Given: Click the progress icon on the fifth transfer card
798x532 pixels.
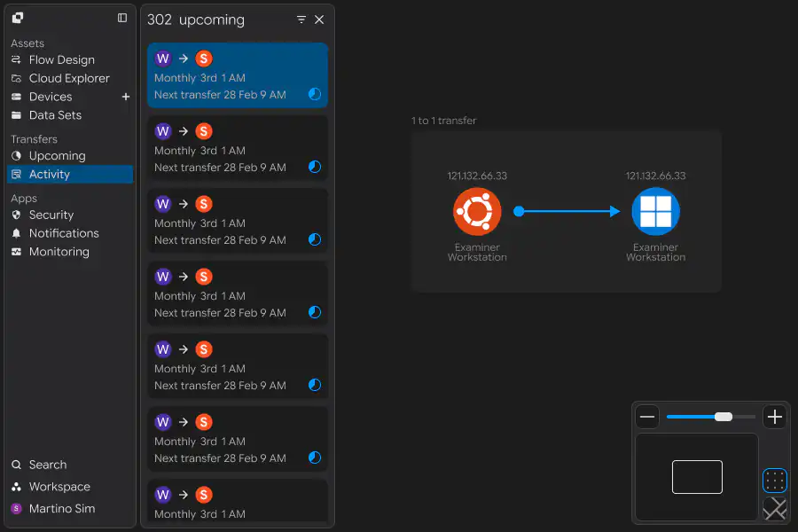Looking at the screenshot, I should point(315,386).
